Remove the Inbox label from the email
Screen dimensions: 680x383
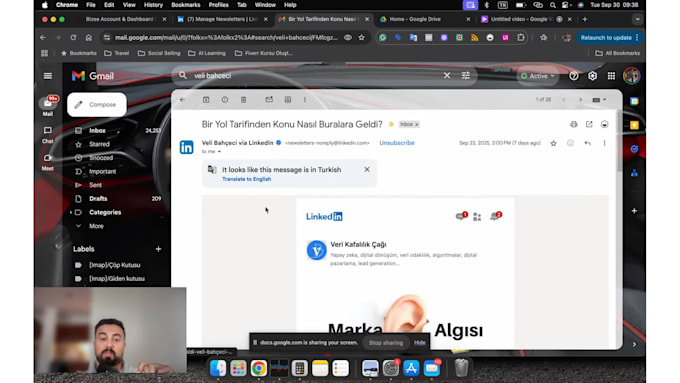point(417,124)
